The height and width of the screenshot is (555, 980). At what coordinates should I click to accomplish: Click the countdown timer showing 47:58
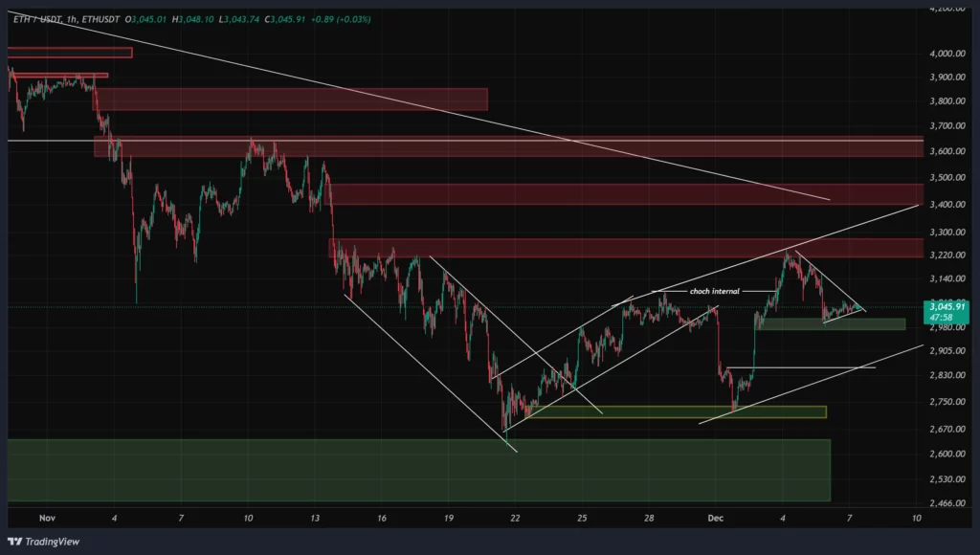(944, 317)
